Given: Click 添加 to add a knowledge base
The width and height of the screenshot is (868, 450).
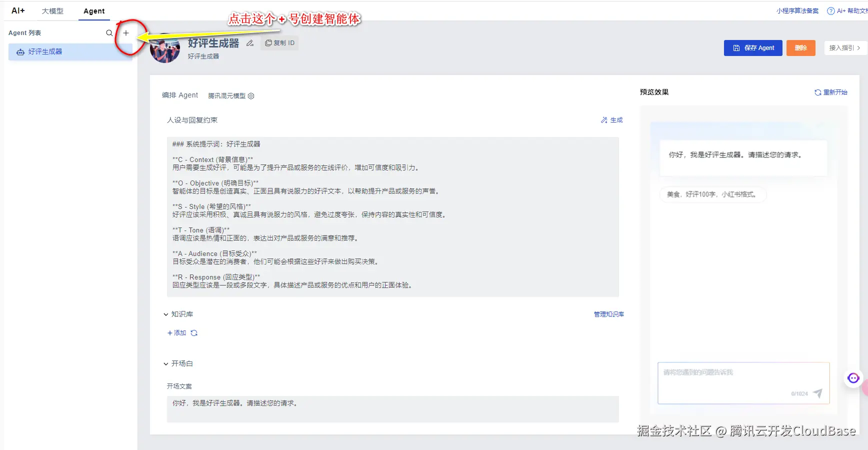Looking at the screenshot, I should click(x=176, y=333).
